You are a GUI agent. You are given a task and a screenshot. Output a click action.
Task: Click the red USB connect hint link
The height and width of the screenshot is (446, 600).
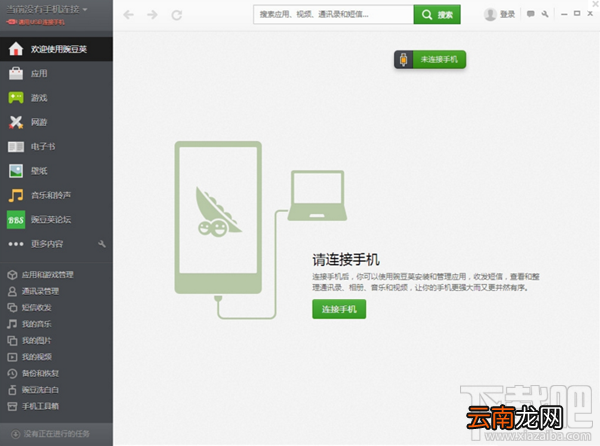coord(36,22)
